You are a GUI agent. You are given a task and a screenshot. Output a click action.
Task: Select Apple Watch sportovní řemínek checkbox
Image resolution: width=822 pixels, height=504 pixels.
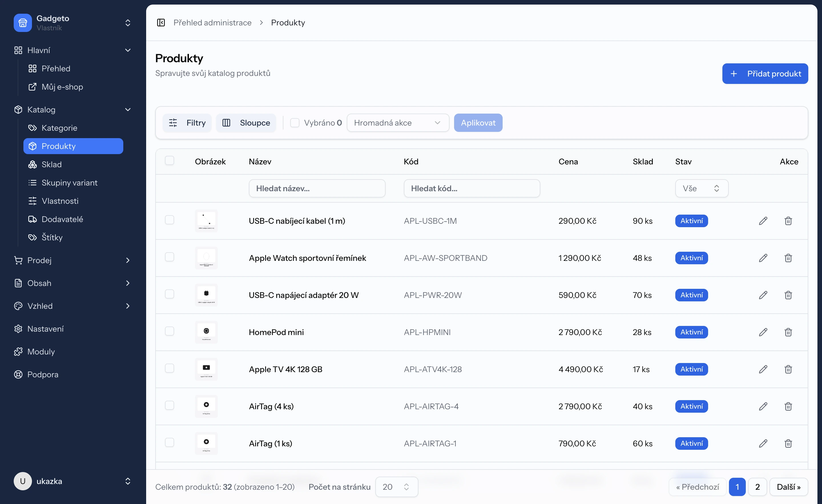tap(170, 257)
